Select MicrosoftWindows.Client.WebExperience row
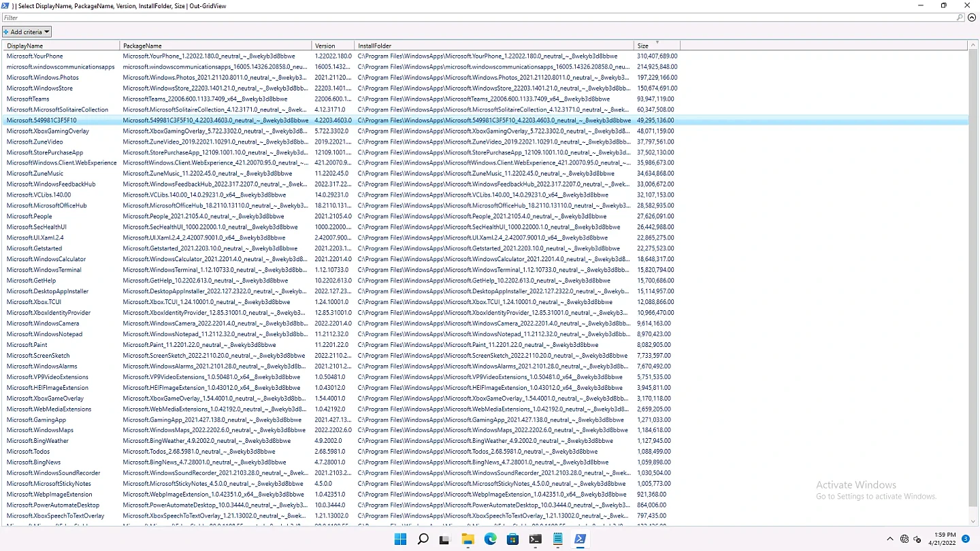Image resolution: width=980 pixels, height=551 pixels. click(x=485, y=163)
